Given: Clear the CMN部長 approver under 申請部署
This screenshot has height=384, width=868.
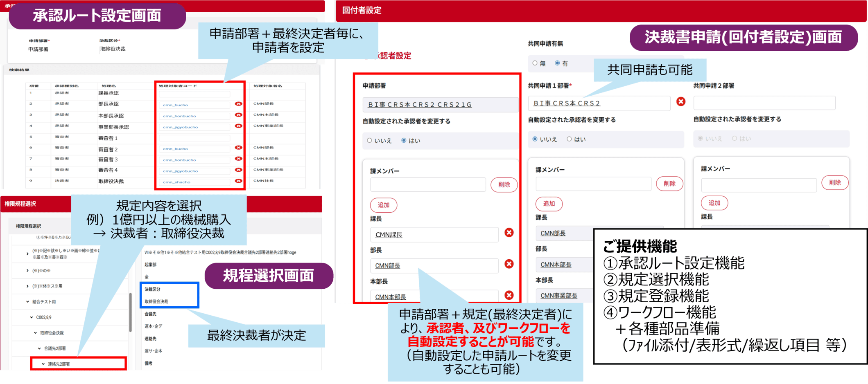Looking at the screenshot, I should tap(509, 264).
